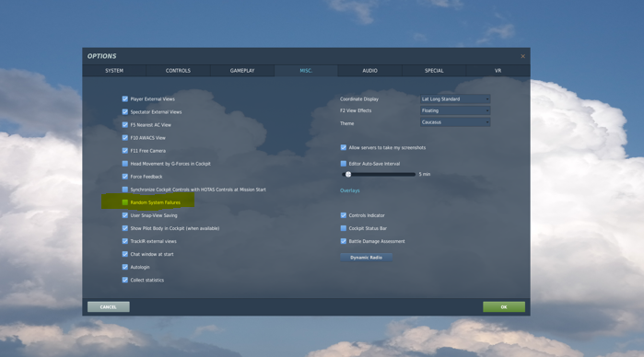Click the CANCEL button
This screenshot has height=357, width=644.
(109, 307)
